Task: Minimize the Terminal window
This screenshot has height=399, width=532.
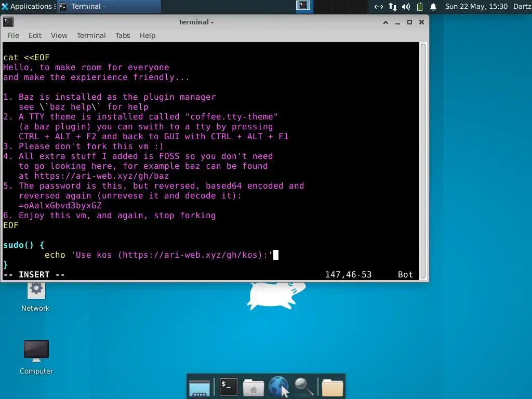Action: click(x=397, y=22)
